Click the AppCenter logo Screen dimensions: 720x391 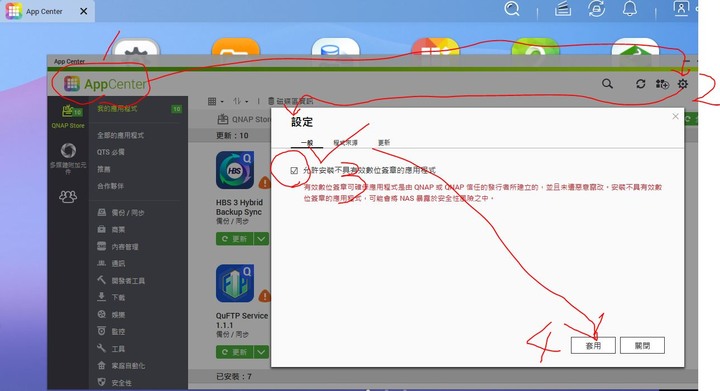click(x=105, y=84)
